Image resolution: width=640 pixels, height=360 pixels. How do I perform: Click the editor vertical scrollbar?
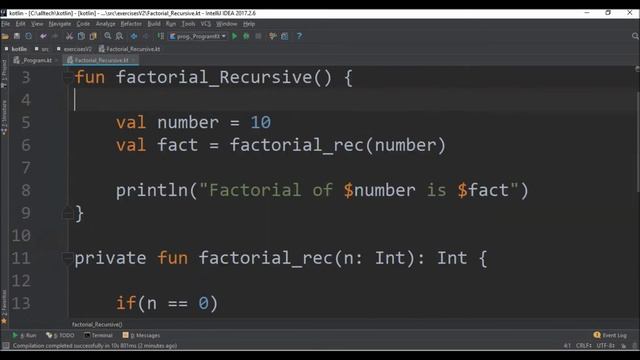click(638, 141)
